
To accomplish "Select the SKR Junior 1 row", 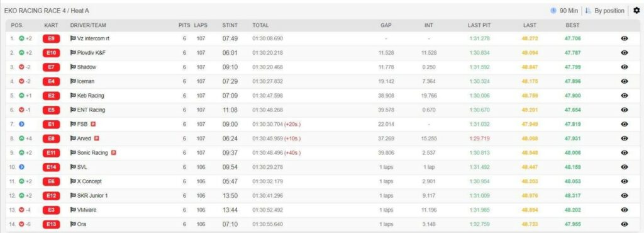I will coord(322,196).
